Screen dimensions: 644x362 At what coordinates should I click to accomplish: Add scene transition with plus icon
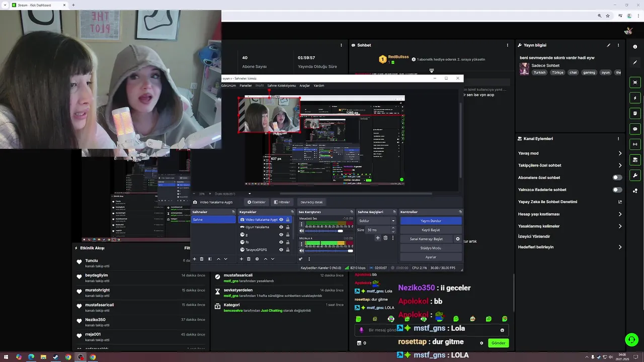click(x=378, y=238)
